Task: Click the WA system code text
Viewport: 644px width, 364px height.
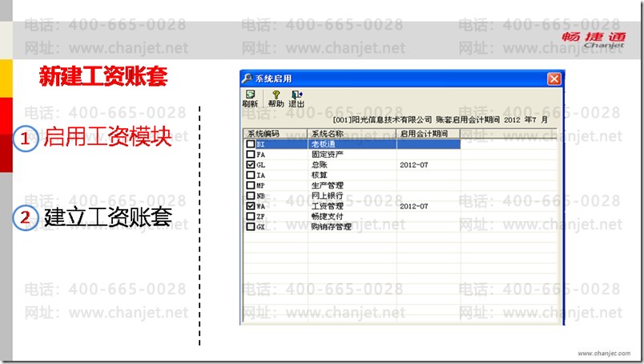Action: [261, 206]
